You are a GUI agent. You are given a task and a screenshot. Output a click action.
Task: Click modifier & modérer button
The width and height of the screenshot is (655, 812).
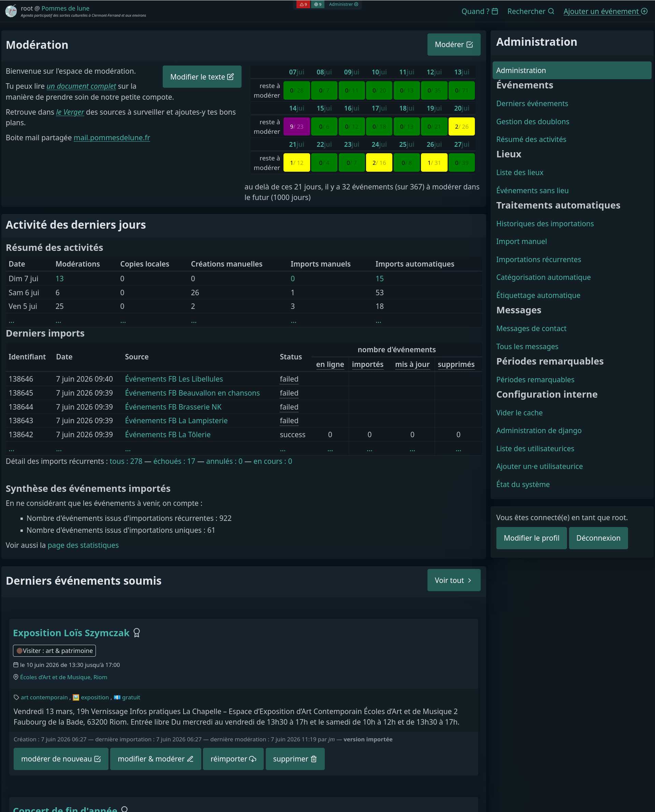coord(156,759)
